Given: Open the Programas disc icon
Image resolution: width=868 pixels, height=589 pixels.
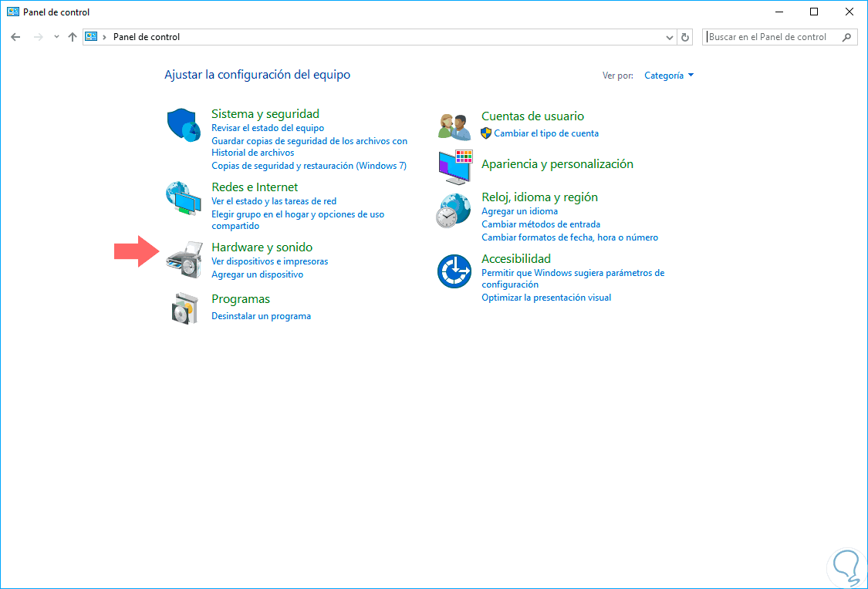Looking at the screenshot, I should click(184, 308).
